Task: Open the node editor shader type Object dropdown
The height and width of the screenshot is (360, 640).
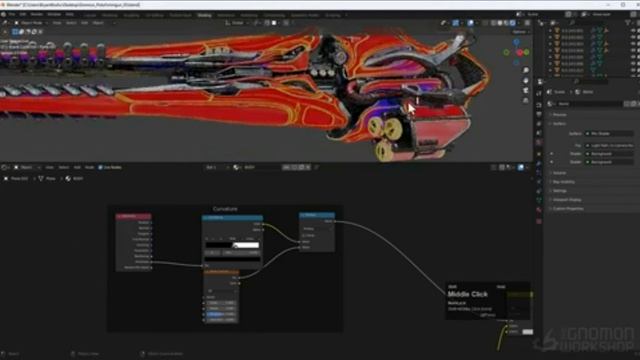Action: click(x=27, y=167)
